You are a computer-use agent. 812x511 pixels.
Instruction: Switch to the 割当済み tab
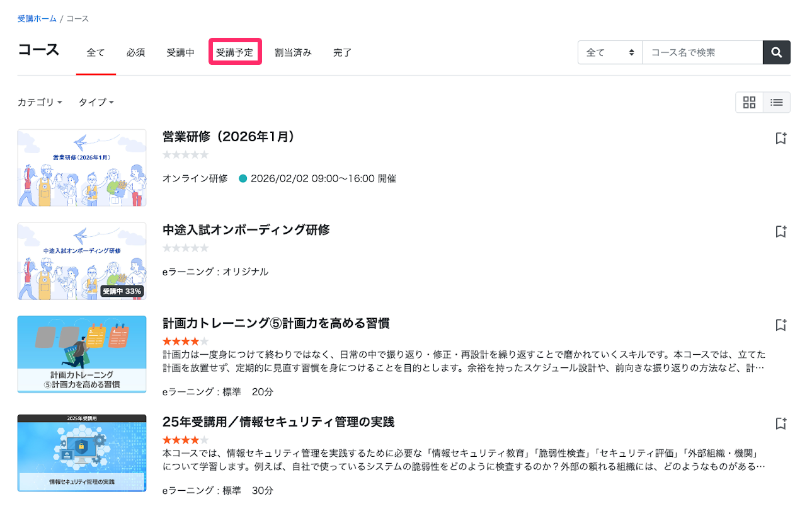coord(293,53)
